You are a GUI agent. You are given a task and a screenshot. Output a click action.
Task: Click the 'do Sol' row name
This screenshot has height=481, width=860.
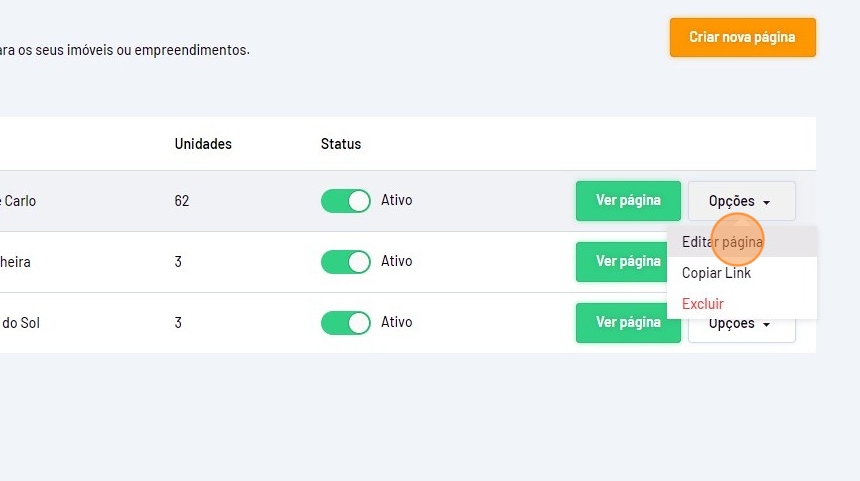[x=20, y=323]
